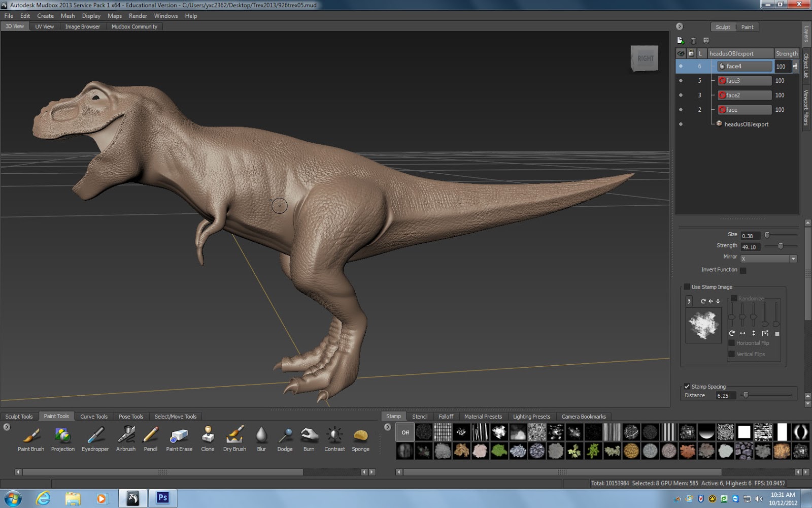Adjust the brush Strength slider
This screenshot has width=812, height=508.
tap(781, 246)
